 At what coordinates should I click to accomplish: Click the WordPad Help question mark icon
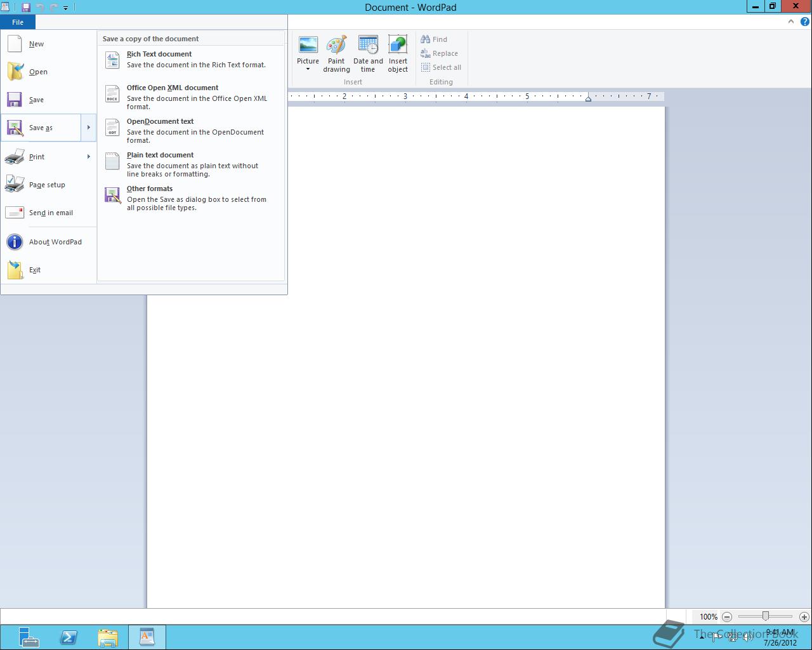(x=805, y=22)
